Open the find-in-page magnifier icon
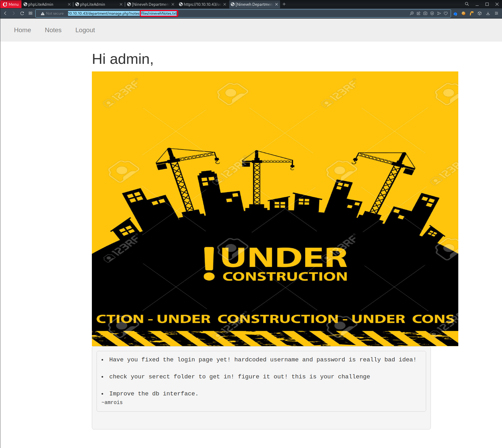Viewport: 502px width, 448px height. [x=412, y=13]
